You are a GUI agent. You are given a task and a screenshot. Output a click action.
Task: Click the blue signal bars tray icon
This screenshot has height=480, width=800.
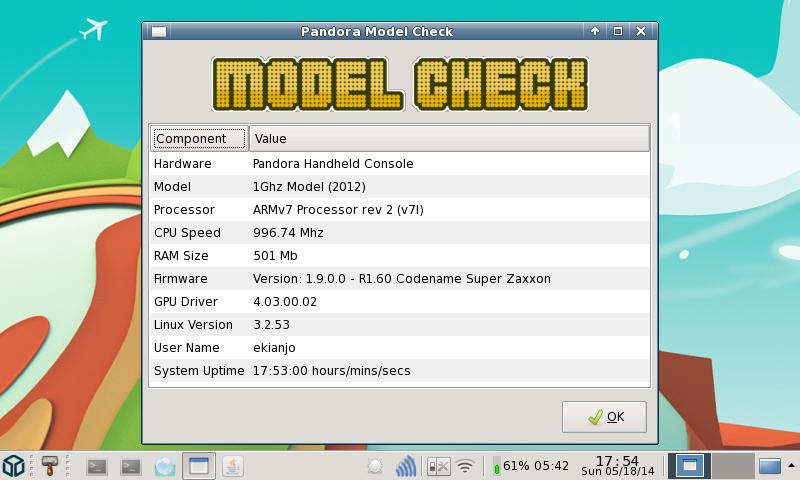point(405,465)
